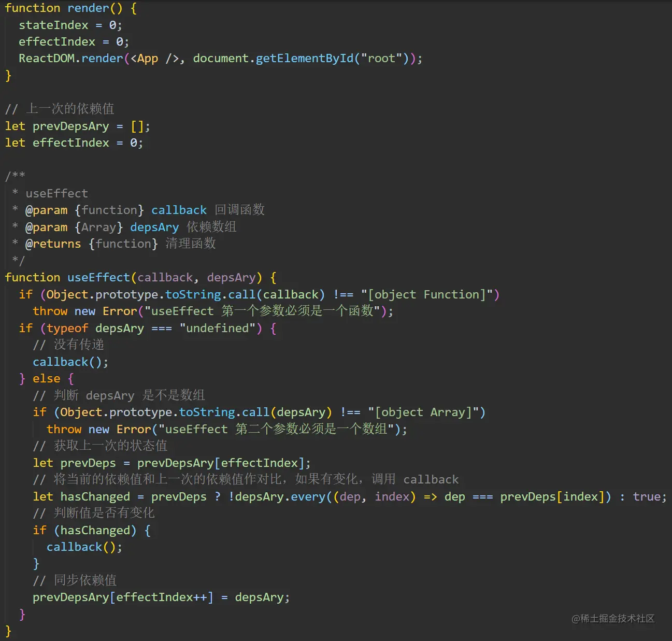The width and height of the screenshot is (672, 641).
Task: Click the '"[object Function]"' string
Action: click(x=427, y=294)
